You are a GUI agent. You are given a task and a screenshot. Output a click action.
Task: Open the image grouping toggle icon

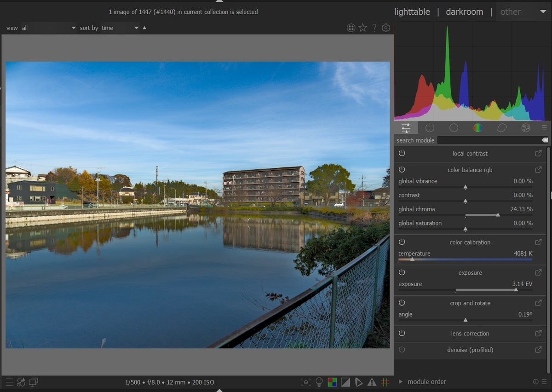(351, 28)
